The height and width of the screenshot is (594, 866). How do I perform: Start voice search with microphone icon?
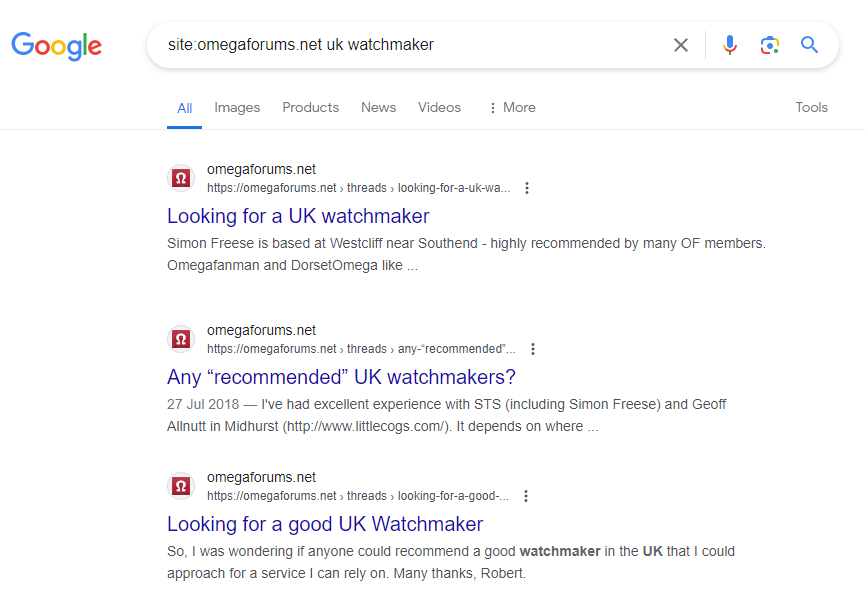(x=730, y=45)
